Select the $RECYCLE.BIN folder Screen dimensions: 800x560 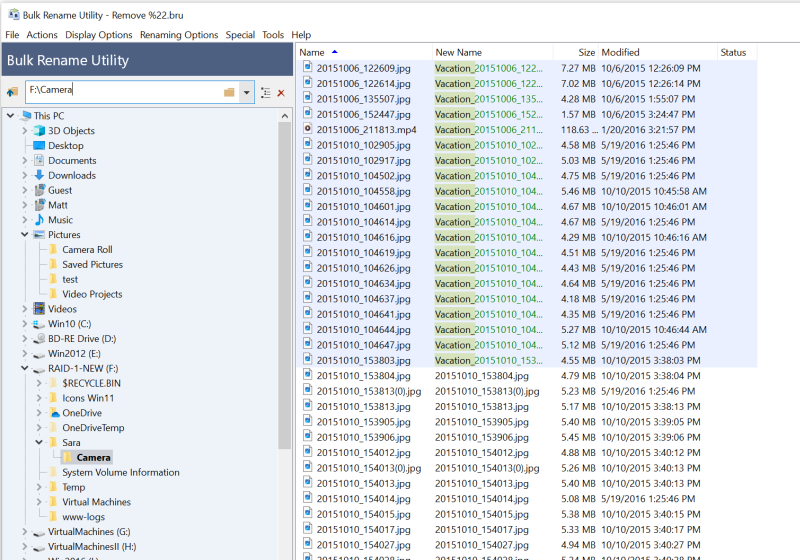point(92,383)
